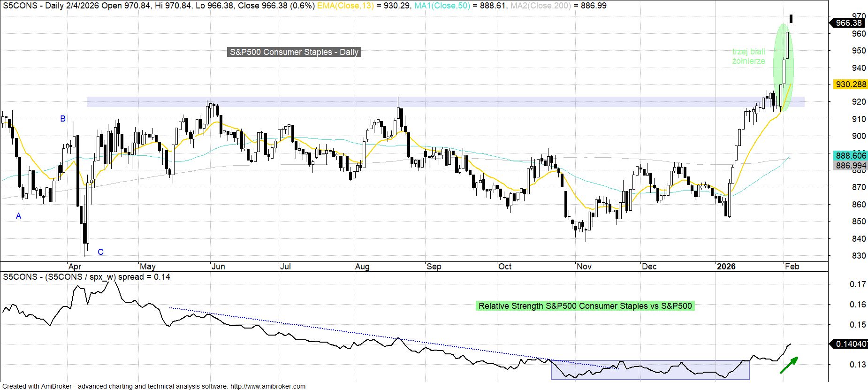The image size is (868, 390).
Task: Click the wave label B
Action: tap(63, 119)
